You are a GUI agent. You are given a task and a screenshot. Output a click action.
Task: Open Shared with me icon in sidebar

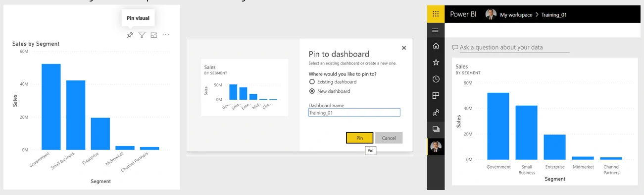coord(436,113)
